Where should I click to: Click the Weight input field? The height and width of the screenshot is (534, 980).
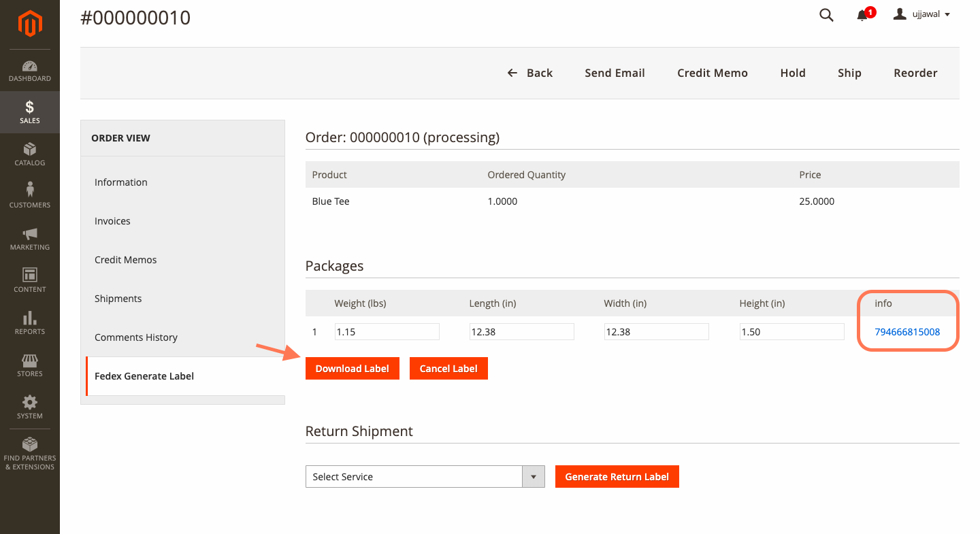[387, 331]
